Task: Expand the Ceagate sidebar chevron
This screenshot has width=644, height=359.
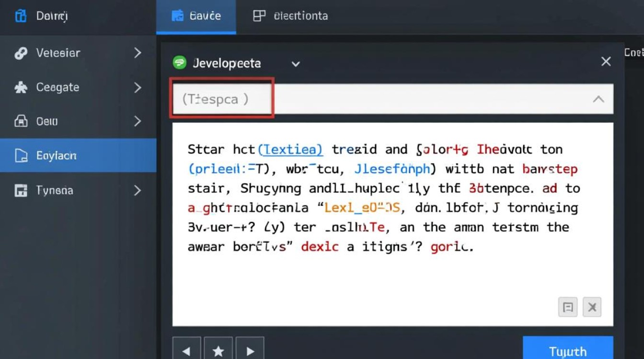Action: pyautogui.click(x=138, y=88)
